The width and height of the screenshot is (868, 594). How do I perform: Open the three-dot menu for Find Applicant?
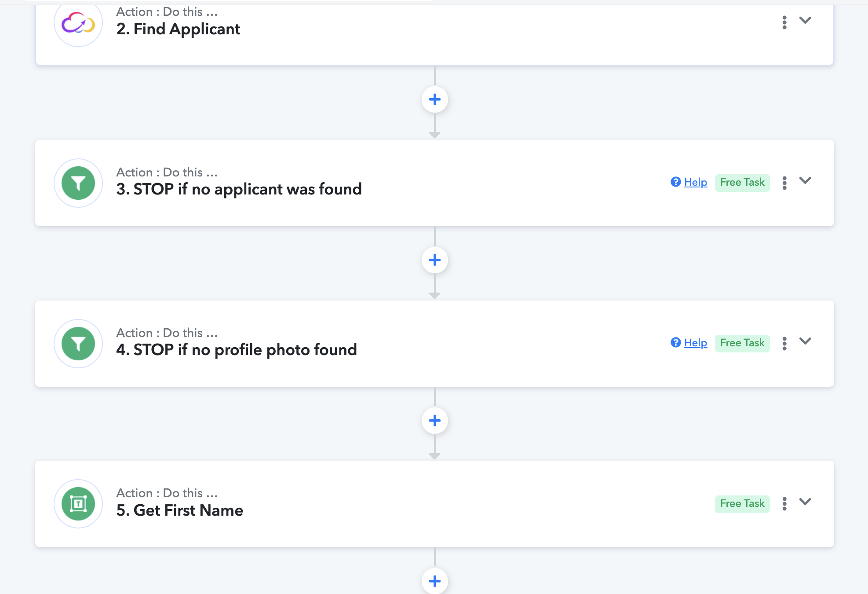(x=784, y=22)
